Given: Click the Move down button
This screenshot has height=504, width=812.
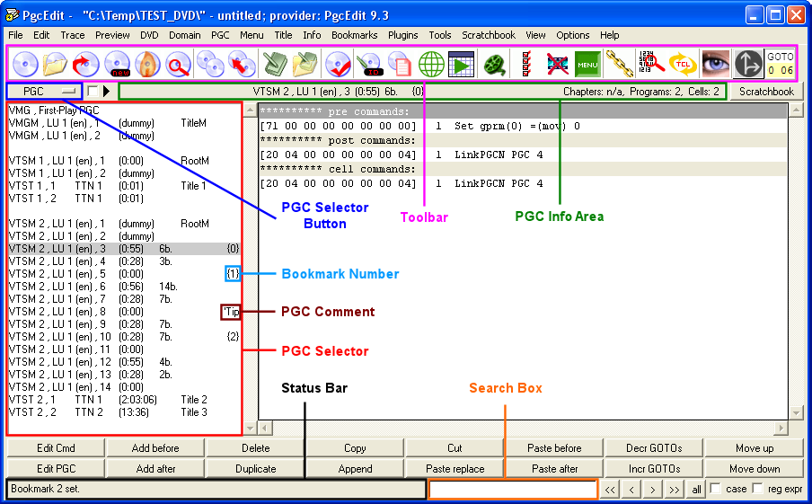Looking at the screenshot, I should click(755, 469).
